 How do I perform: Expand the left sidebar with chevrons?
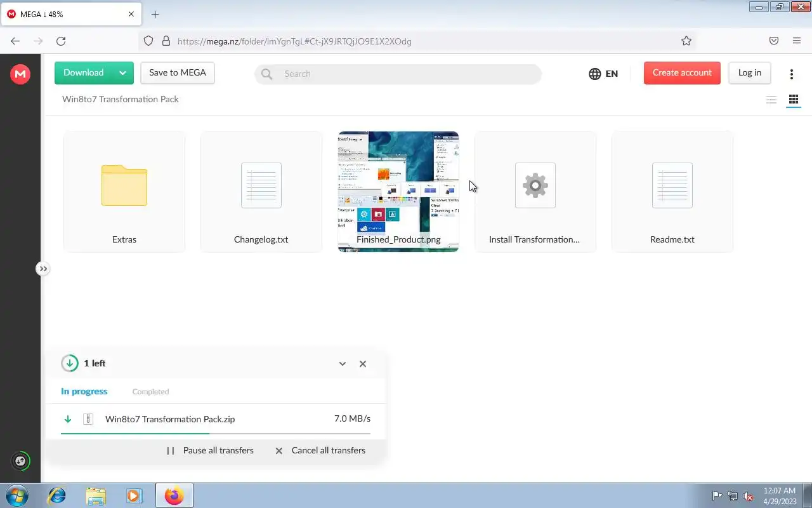pos(43,269)
